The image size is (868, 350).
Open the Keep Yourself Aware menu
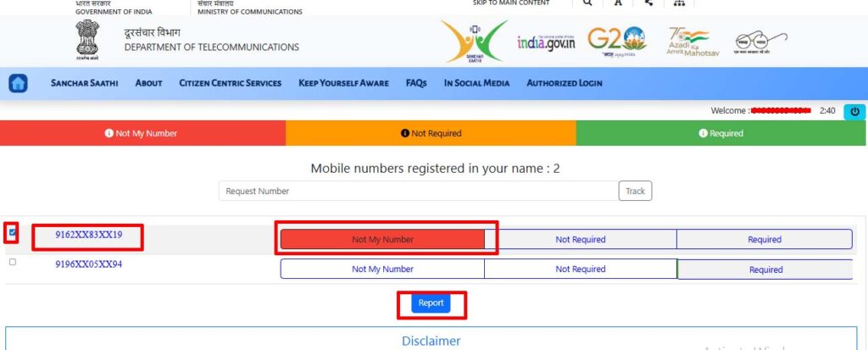coord(343,83)
